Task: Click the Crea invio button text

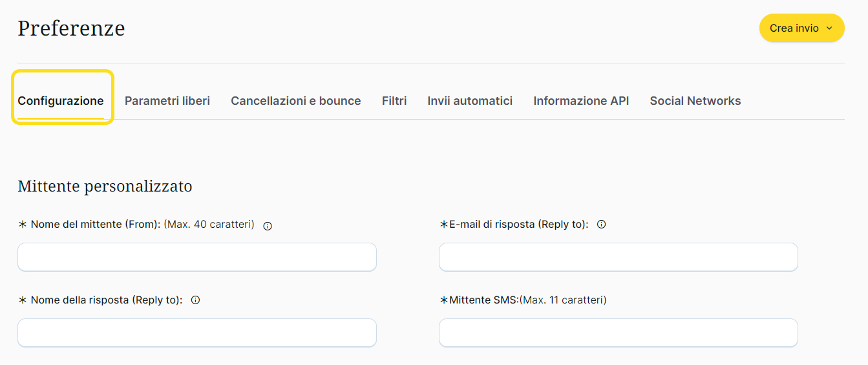Action: click(x=794, y=28)
